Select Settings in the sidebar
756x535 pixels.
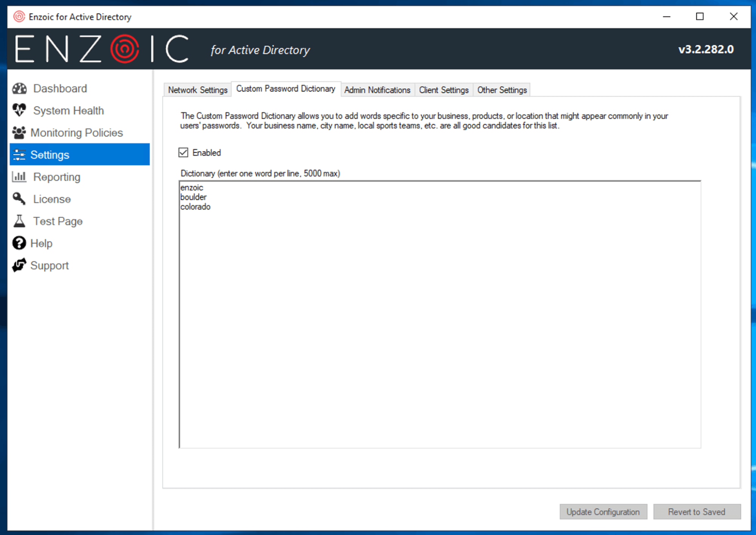coord(80,154)
